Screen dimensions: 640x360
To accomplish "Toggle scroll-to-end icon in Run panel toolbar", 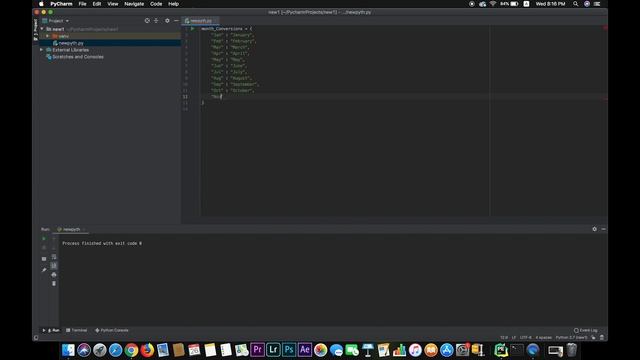I will tap(54, 266).
